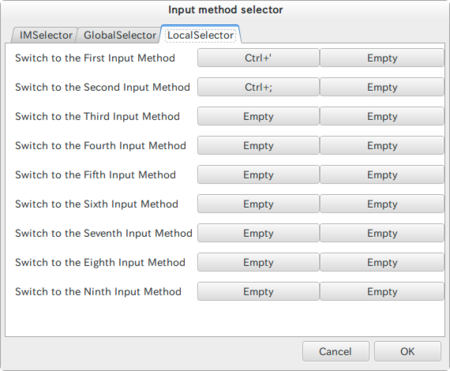Set second hotkey for First Input Method

pyautogui.click(x=382, y=58)
